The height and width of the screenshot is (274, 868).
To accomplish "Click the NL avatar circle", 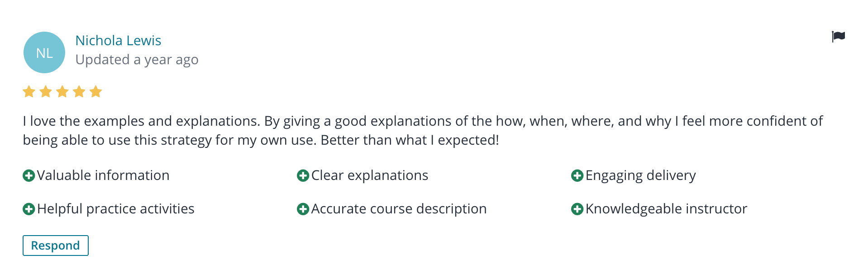I will (44, 52).
